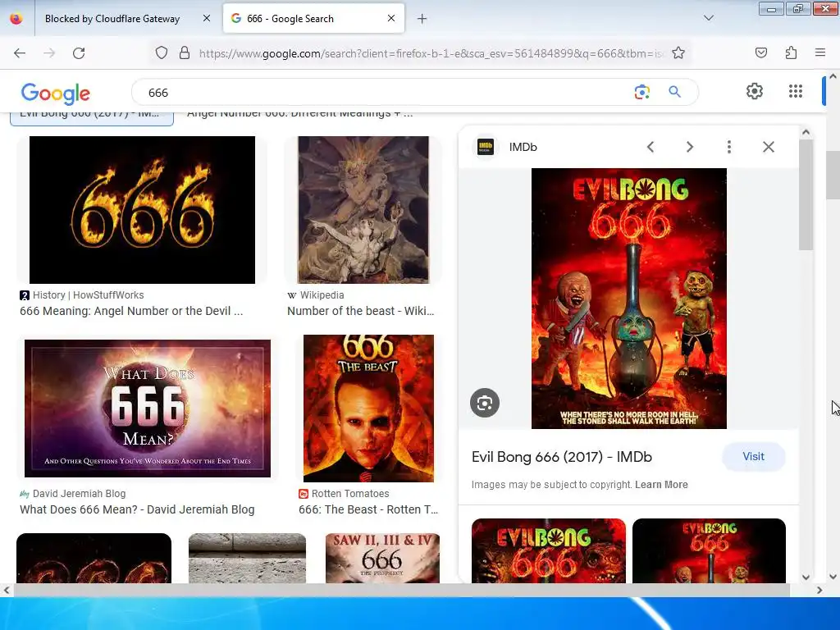
Task: Open What Does 666 Mean image
Action: pos(148,409)
